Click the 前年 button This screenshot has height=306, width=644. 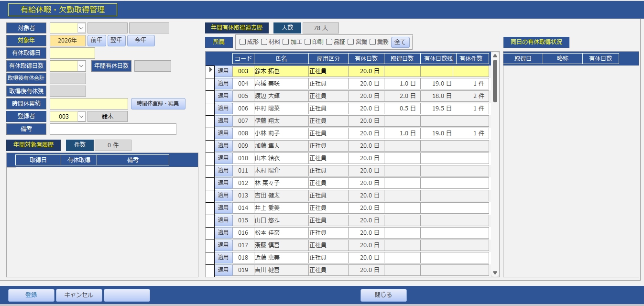(97, 41)
